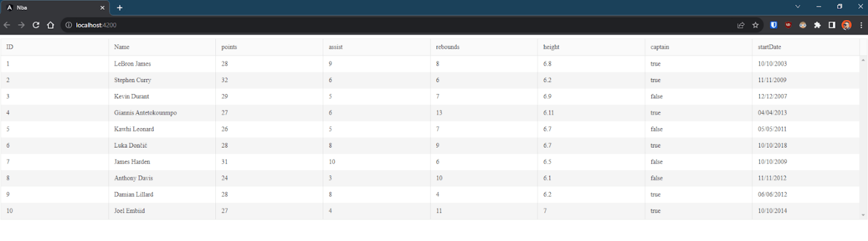
Task: Click height value 6.9
Action: [x=547, y=97]
